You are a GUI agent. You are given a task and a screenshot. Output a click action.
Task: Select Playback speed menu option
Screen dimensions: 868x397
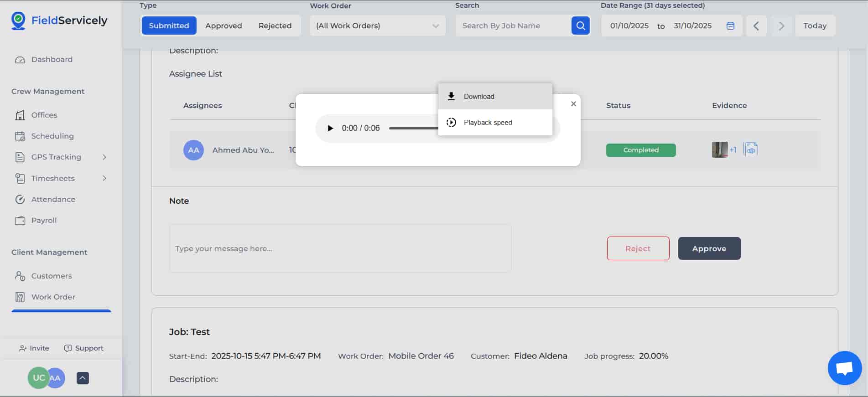coord(495,122)
